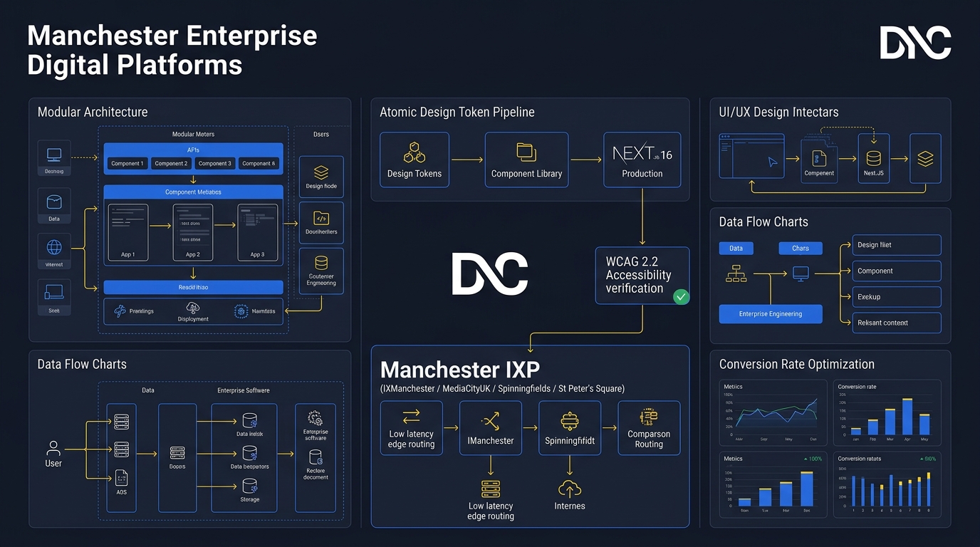Select the Pranliings icon
980x547 pixels.
(x=119, y=311)
